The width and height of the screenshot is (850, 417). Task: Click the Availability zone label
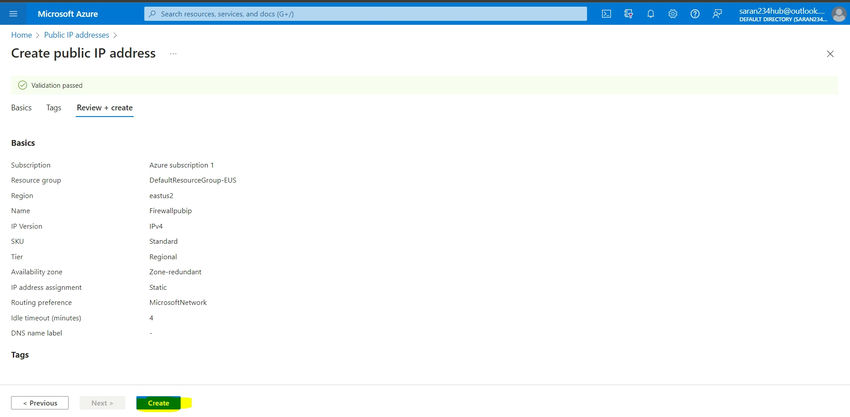click(x=36, y=272)
